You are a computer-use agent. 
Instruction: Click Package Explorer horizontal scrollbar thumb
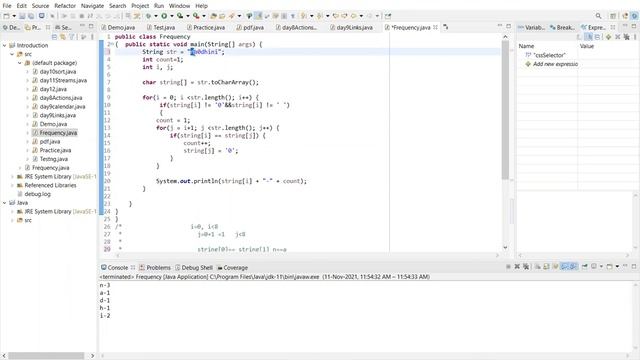point(46,356)
